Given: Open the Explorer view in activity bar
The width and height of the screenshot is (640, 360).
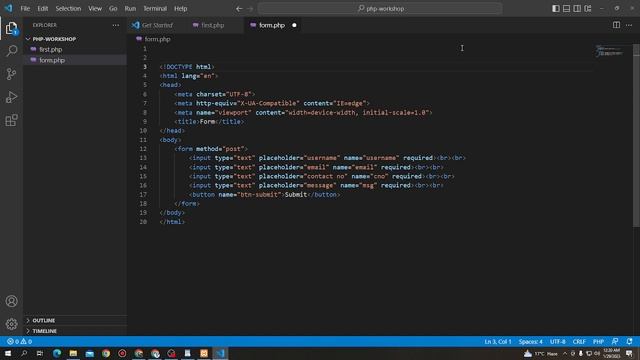Looking at the screenshot, I should [11, 28].
